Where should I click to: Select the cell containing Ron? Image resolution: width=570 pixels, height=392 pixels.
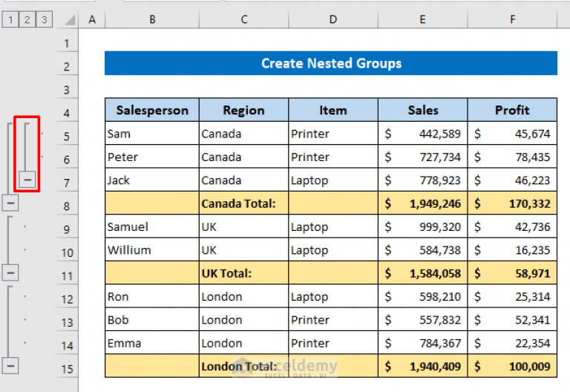tap(152, 296)
